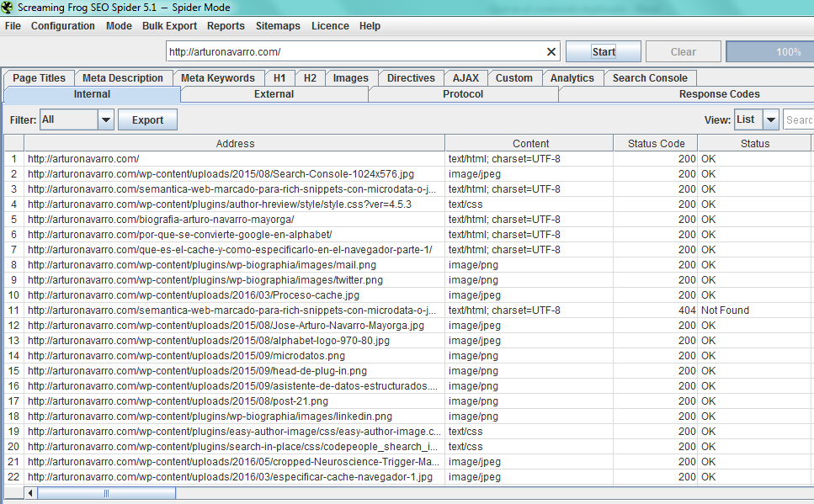Select the por-que-se-convierte-google-en-alphabet row
This screenshot has width=814, height=504.
coord(235,235)
